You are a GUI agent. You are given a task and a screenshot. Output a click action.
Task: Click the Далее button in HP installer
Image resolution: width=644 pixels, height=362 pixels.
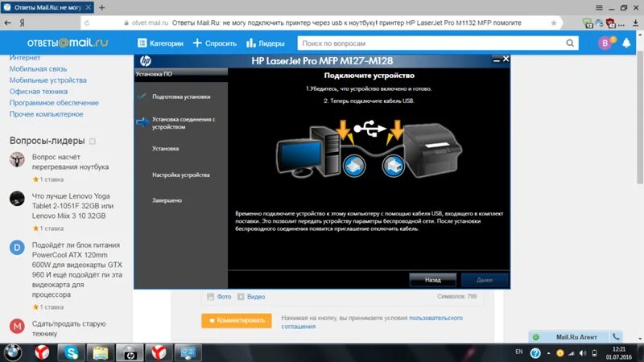485,279
